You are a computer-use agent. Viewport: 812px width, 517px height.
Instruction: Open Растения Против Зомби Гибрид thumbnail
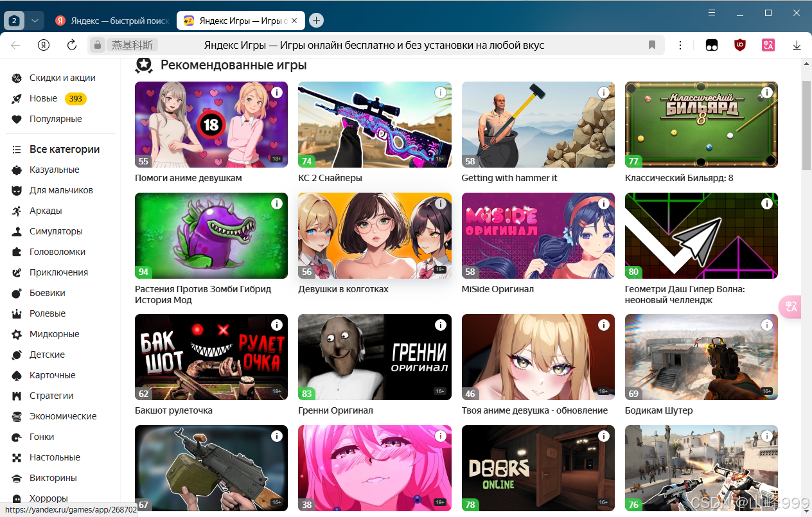click(211, 236)
